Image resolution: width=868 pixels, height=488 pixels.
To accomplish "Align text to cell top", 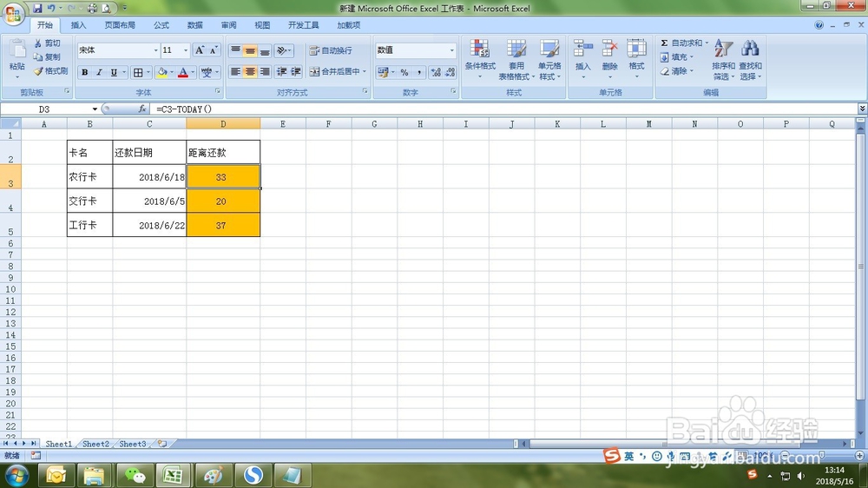I will click(x=235, y=50).
